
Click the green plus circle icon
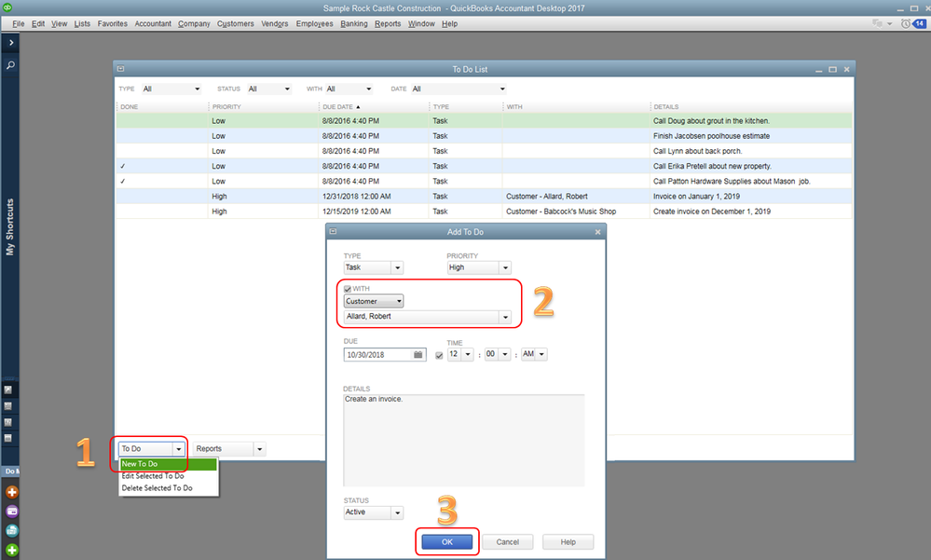[x=12, y=550]
